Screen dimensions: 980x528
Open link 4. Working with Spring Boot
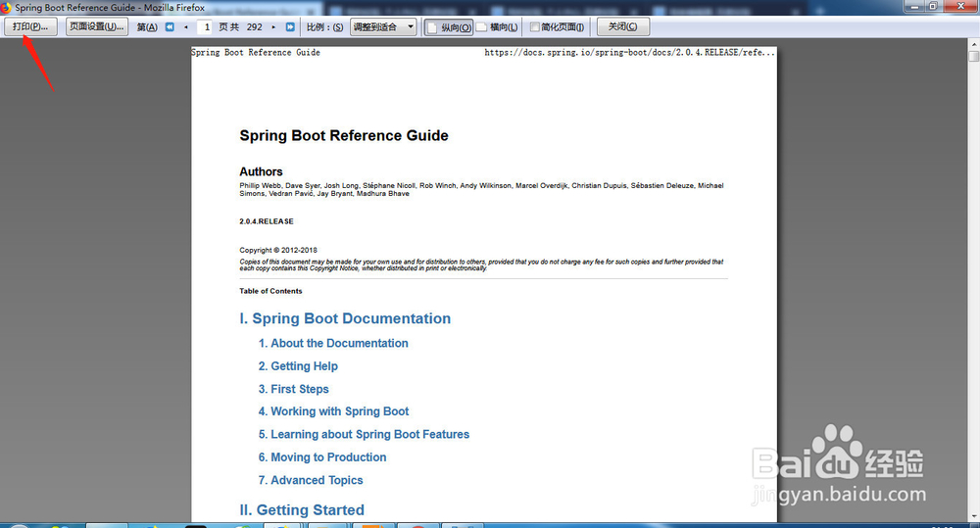tap(334, 411)
